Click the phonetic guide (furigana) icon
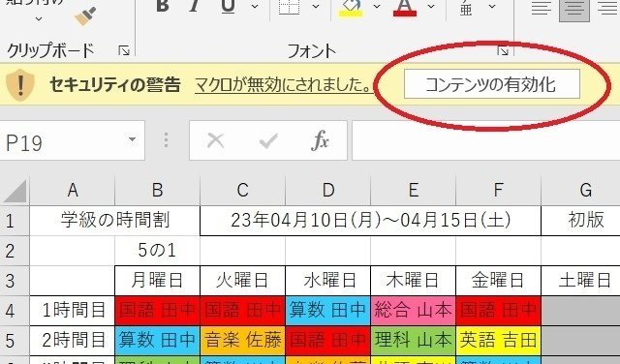This screenshot has height=364, width=620. tap(466, 7)
